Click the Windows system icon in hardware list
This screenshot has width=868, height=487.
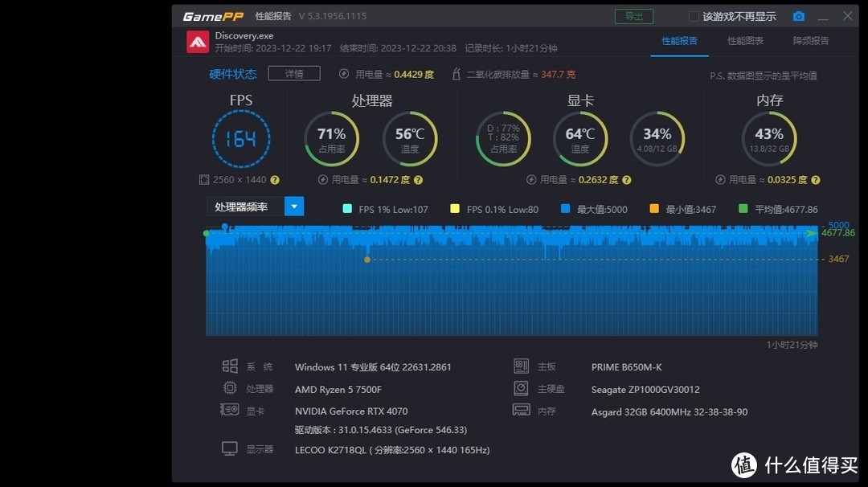coord(230,366)
